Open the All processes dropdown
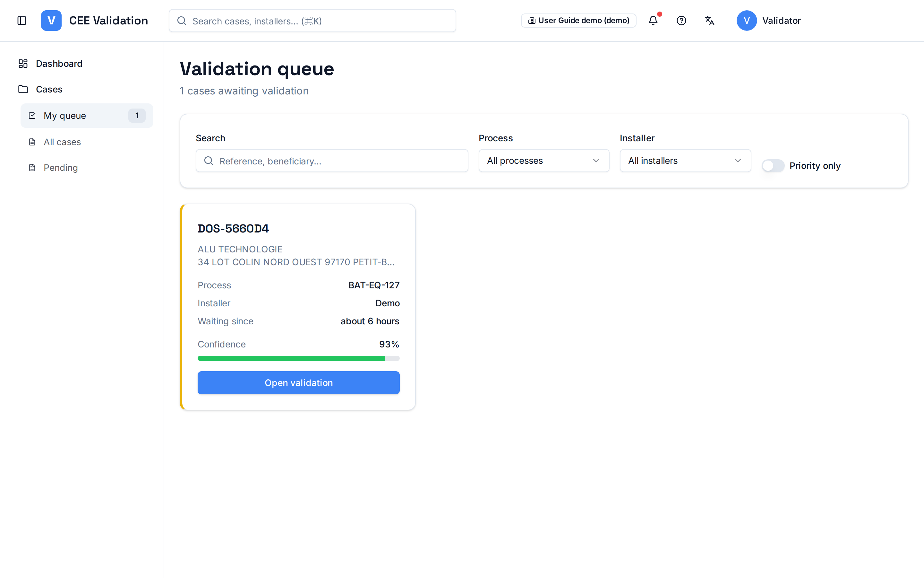Image resolution: width=924 pixels, height=578 pixels. tap(544, 161)
